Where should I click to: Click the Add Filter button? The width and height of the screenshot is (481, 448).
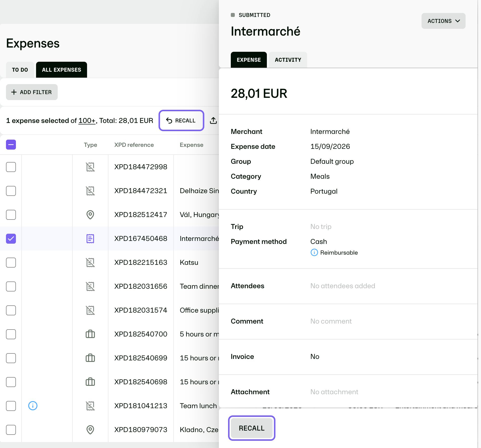pyautogui.click(x=32, y=92)
